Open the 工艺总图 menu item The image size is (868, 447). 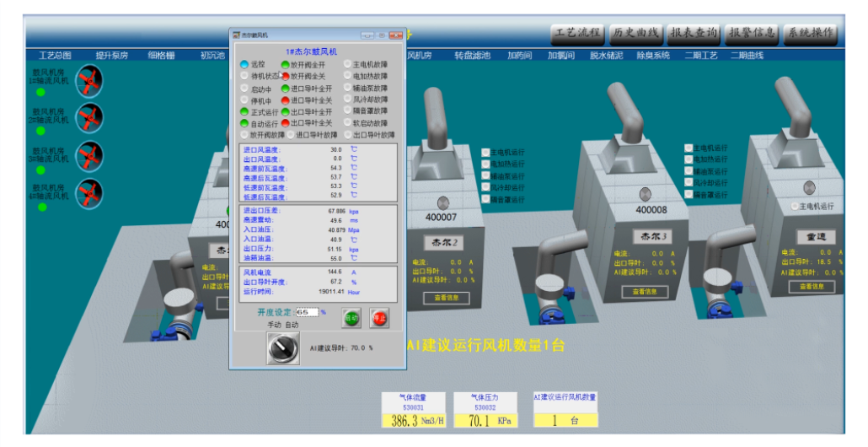[55, 56]
